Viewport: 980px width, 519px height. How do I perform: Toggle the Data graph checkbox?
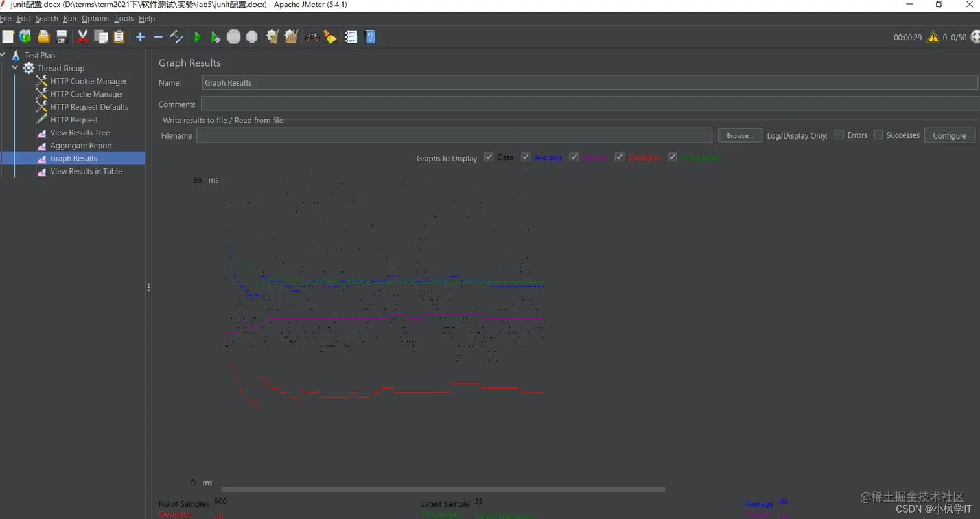(x=489, y=157)
